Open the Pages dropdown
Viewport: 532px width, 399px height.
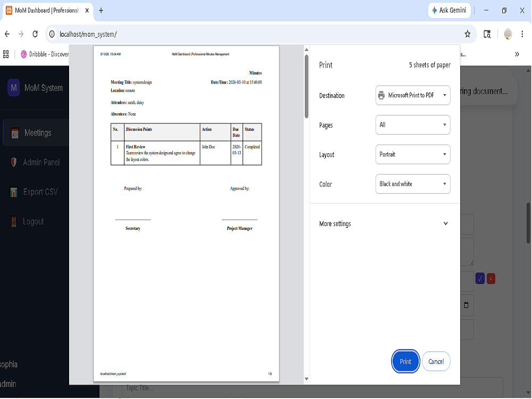point(413,125)
